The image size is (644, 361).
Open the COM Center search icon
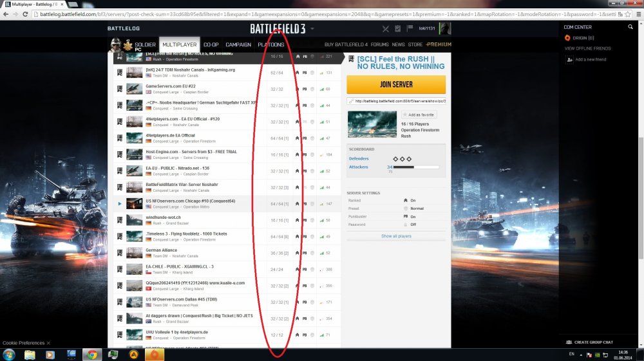pos(630,27)
